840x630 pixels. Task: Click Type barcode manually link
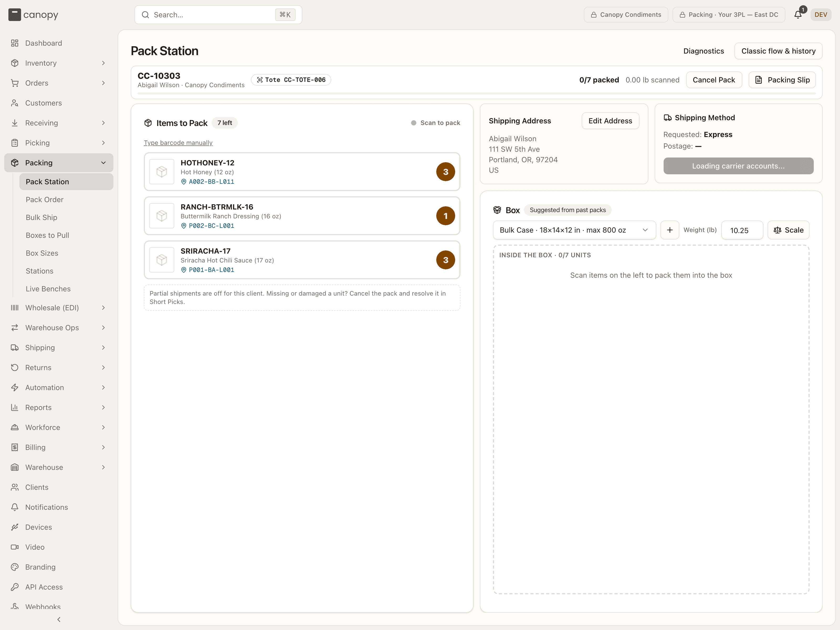pyautogui.click(x=178, y=143)
